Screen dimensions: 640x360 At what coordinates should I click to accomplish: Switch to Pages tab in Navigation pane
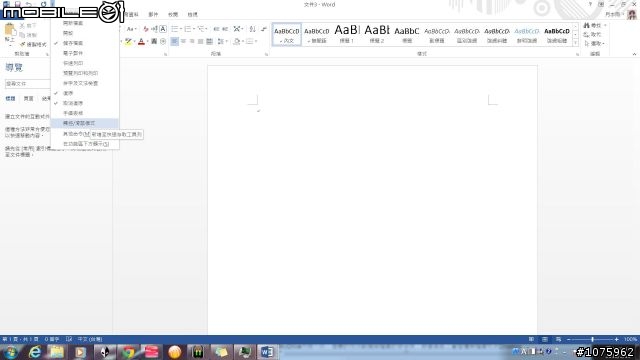[28, 98]
